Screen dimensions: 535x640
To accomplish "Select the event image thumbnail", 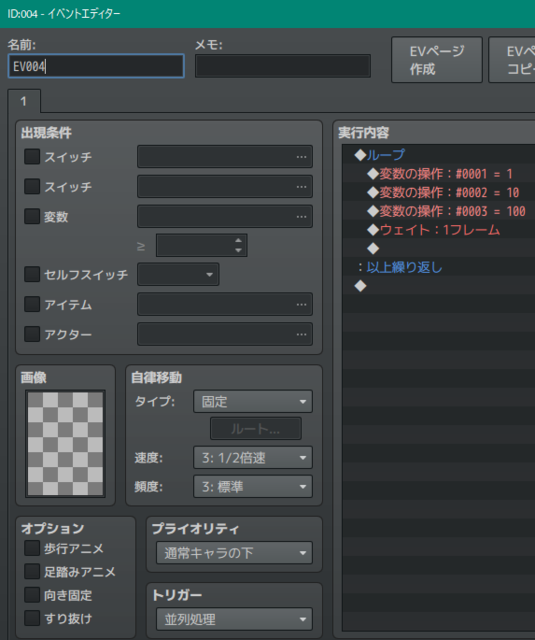I will coord(65,444).
